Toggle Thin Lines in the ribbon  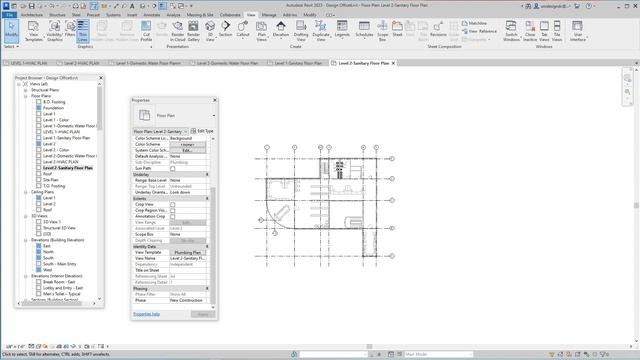point(83,31)
